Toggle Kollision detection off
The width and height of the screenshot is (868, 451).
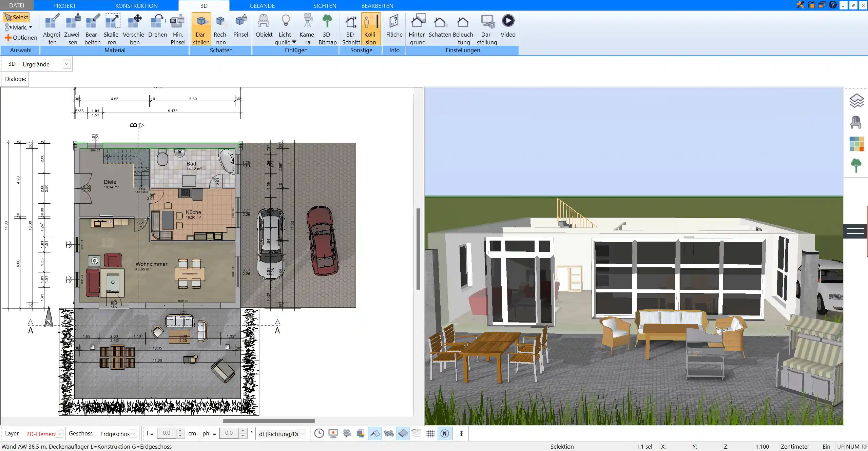click(371, 29)
